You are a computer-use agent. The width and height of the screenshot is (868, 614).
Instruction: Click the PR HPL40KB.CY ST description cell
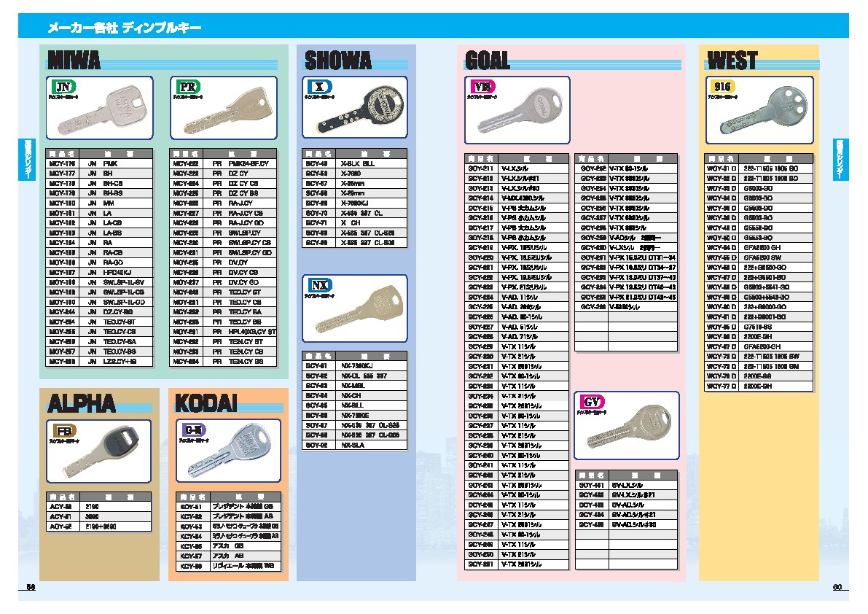pyautogui.click(x=241, y=333)
